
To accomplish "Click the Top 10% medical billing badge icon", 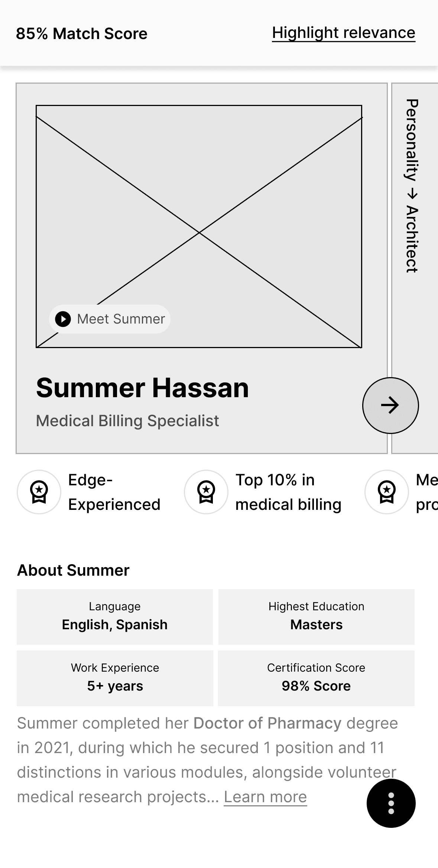I will [x=206, y=492].
